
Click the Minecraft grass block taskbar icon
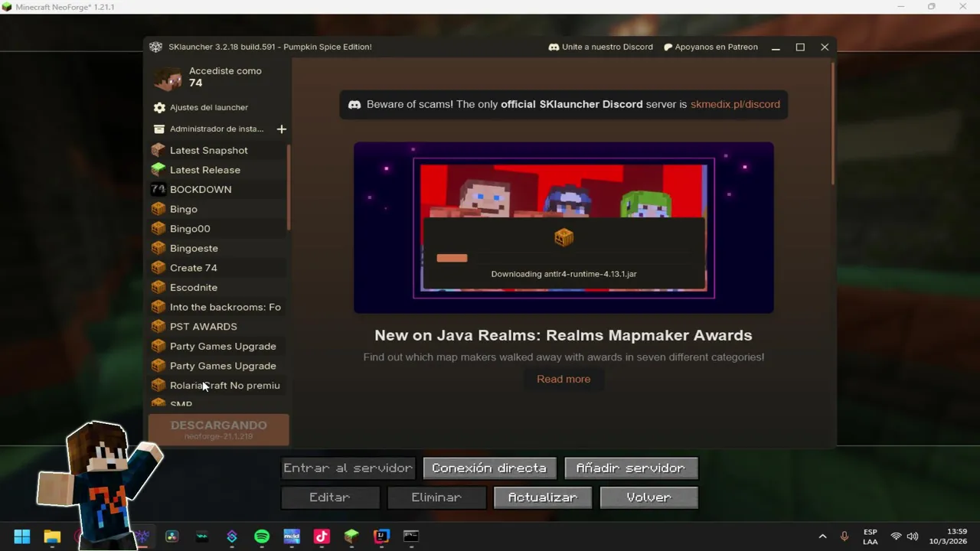pyautogui.click(x=351, y=536)
